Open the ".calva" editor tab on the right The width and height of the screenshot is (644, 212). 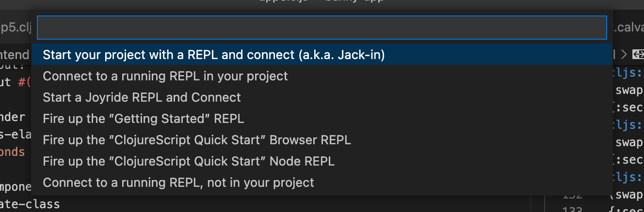tap(628, 28)
